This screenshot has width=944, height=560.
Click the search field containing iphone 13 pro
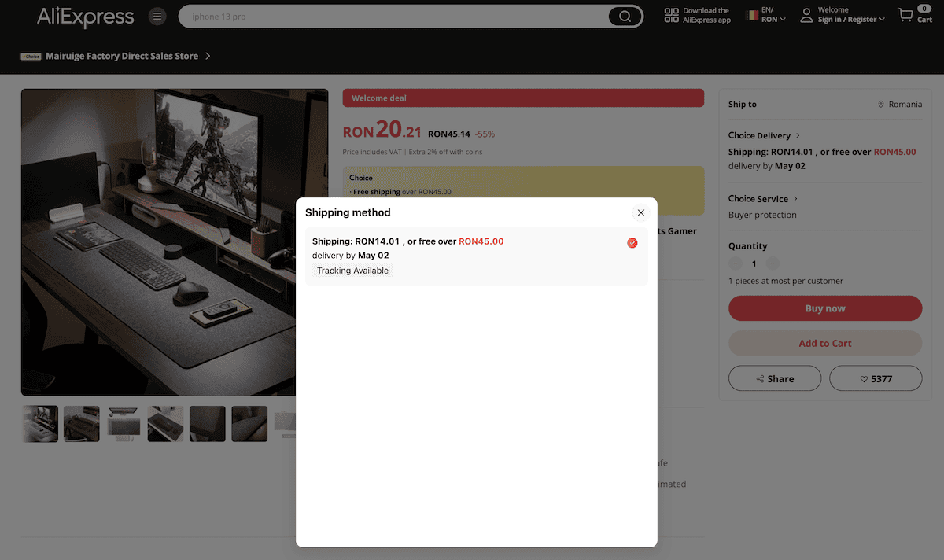click(x=393, y=17)
